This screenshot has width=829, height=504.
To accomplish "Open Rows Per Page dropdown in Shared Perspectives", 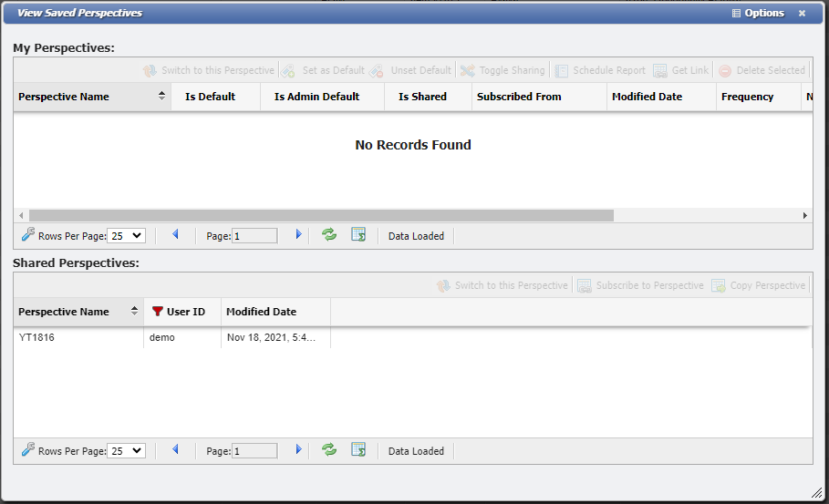I will 126,451.
